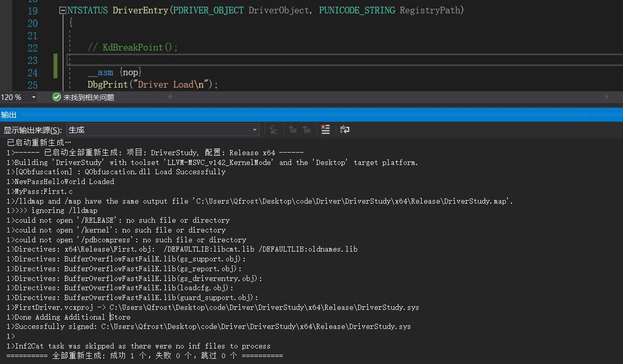This screenshot has height=364, width=623.
Task: Click 未找到相关问题 status text
Action: (83, 97)
